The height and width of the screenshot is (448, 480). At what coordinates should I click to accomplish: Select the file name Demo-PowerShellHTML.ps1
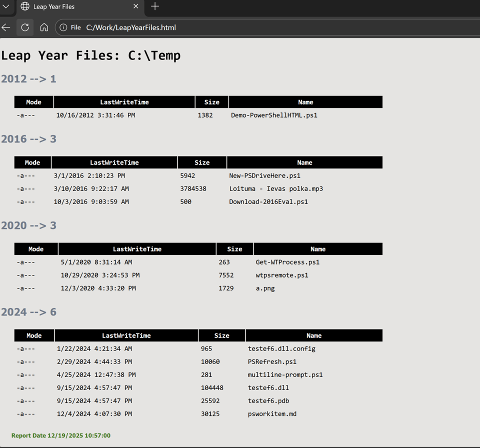tap(273, 115)
